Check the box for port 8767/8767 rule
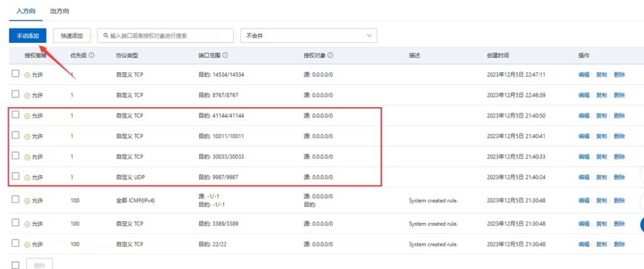The width and height of the screenshot is (644, 269). [16, 94]
